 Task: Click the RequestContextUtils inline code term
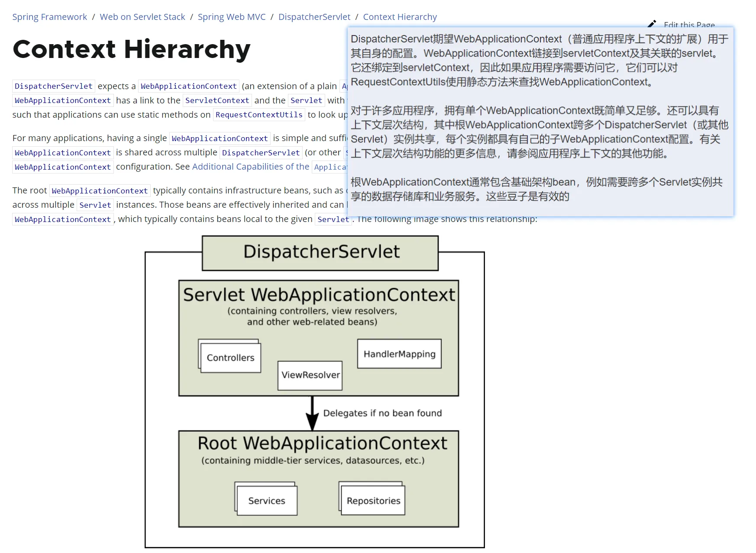[x=259, y=115]
